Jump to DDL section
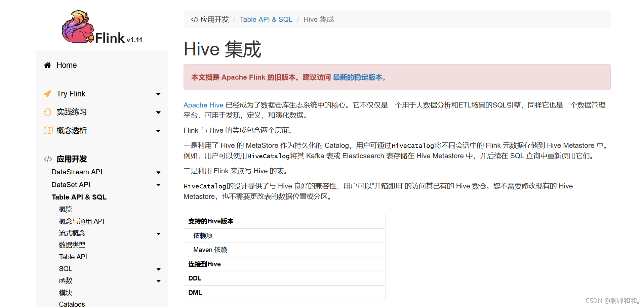The width and height of the screenshot is (644, 307). click(x=195, y=278)
